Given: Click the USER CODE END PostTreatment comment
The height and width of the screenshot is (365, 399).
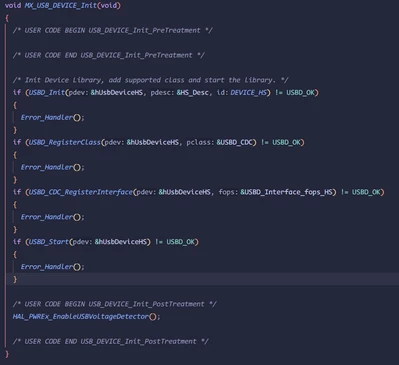Looking at the screenshot, I should (x=111, y=341).
